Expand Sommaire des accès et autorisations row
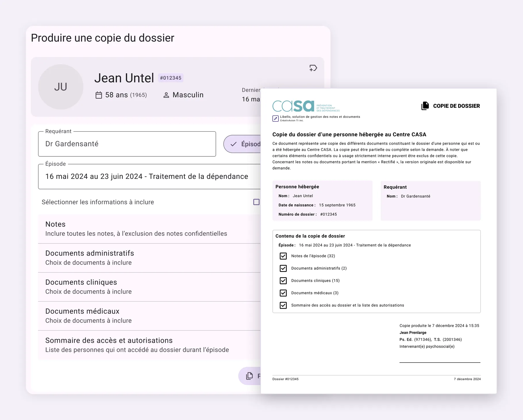Screen dimensions: 523x420 tap(149, 345)
